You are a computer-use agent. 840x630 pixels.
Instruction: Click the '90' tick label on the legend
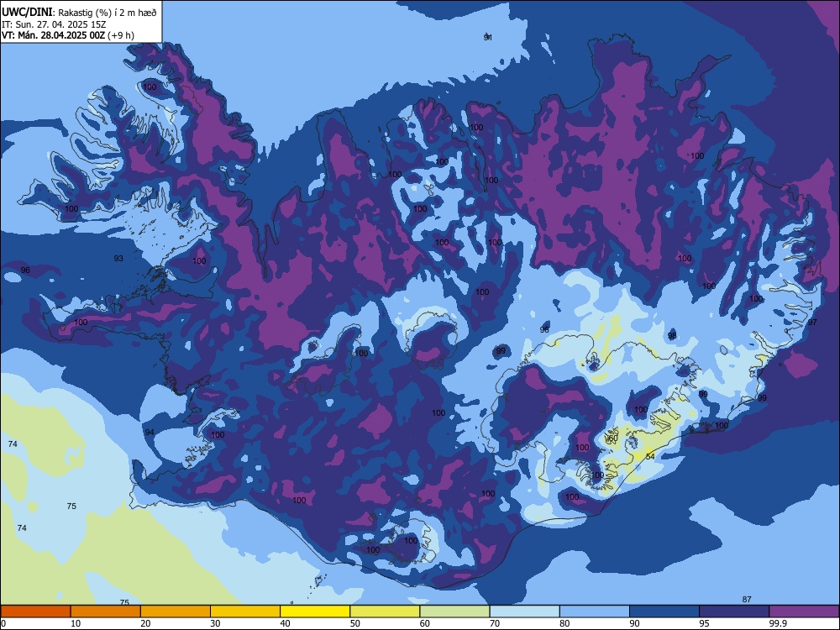[x=634, y=623]
